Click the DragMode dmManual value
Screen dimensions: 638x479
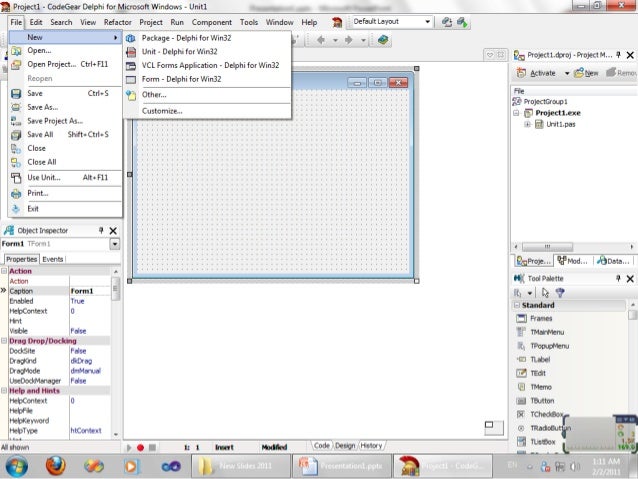[86, 371]
